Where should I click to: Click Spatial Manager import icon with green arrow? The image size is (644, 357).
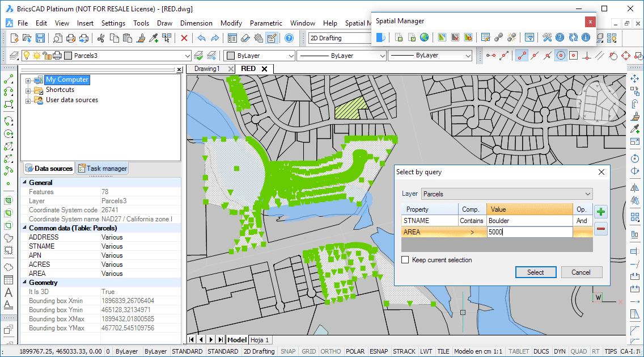399,37
